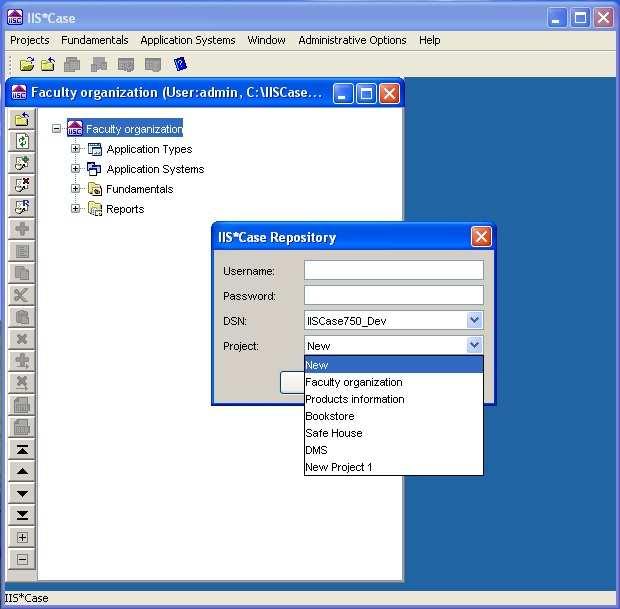
Task: Open the Administrative Options menu
Action: coord(352,40)
